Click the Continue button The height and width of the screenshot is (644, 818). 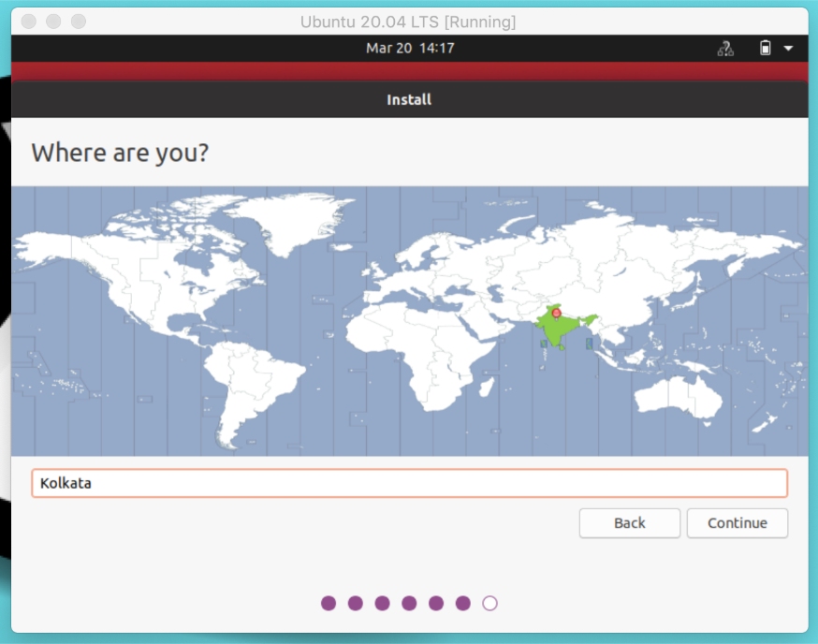(x=738, y=523)
